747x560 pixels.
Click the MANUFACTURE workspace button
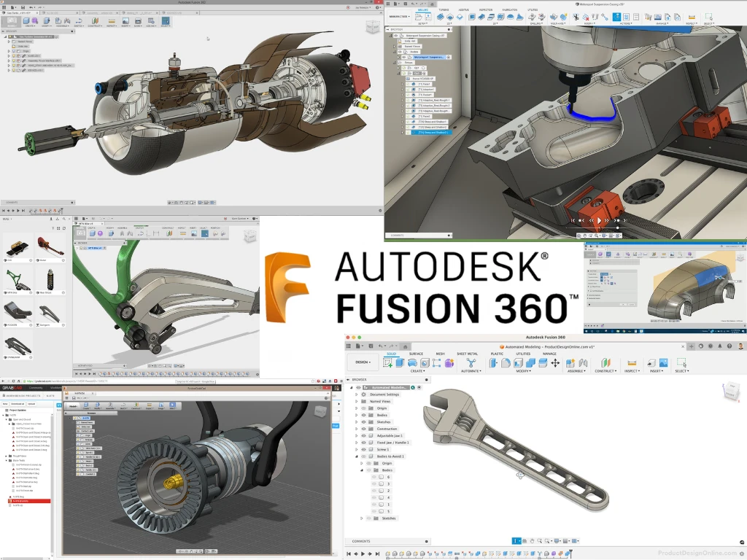click(x=400, y=15)
